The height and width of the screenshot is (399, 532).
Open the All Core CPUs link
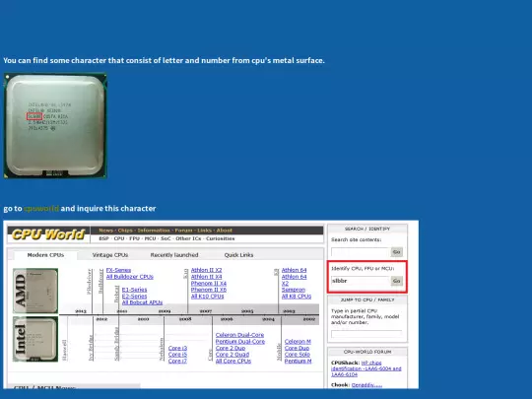233,361
